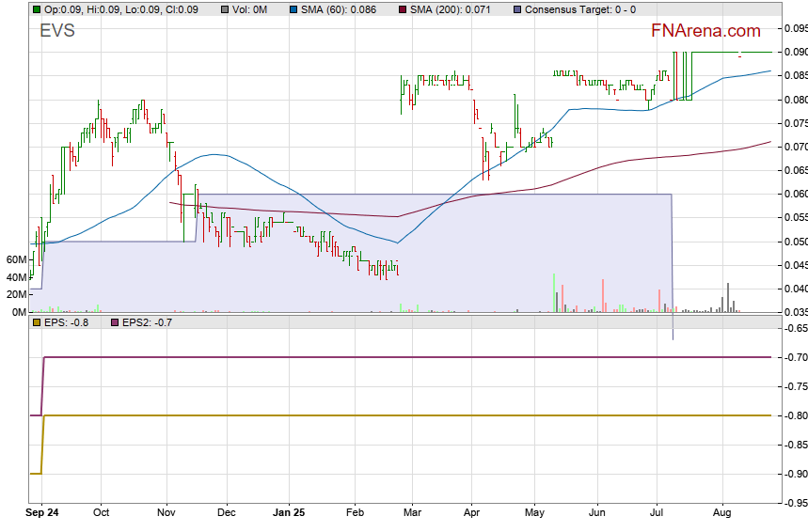Click the 0.090 price axis label

click(x=795, y=53)
